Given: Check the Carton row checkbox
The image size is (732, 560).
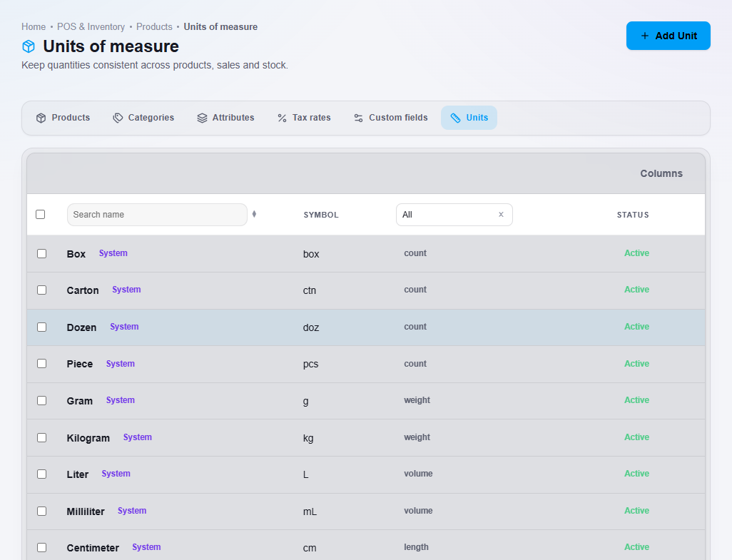Looking at the screenshot, I should tap(42, 290).
